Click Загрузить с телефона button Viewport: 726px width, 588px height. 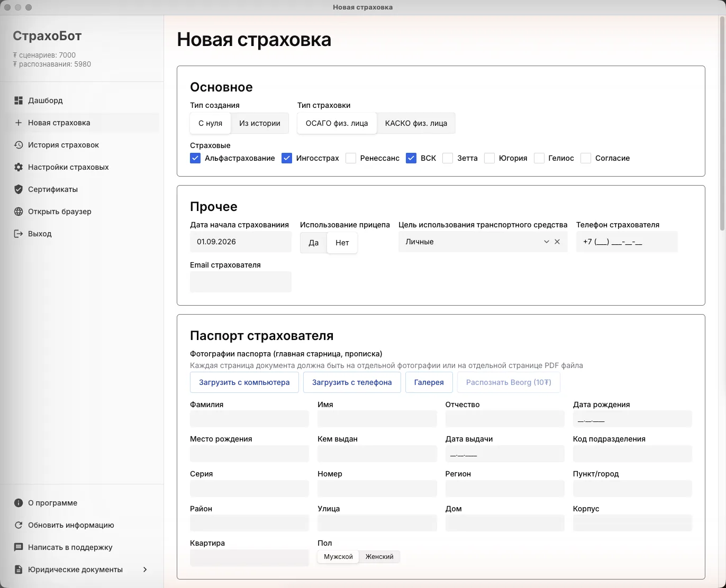click(x=352, y=382)
